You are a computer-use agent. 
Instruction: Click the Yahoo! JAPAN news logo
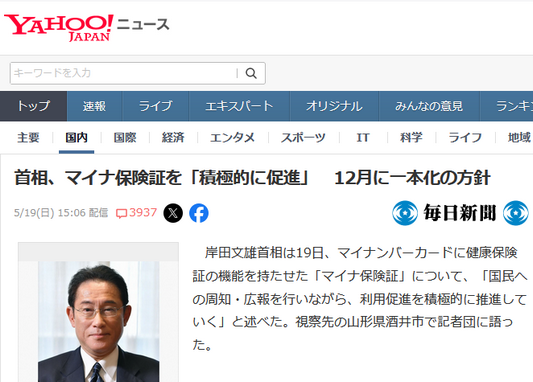point(87,28)
